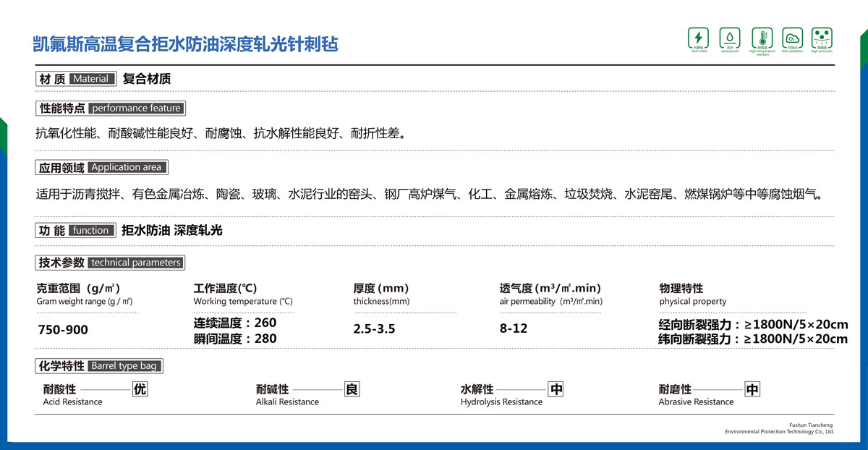Click the 优 rating box for Acid Resistance
This screenshot has width=868, height=450.
(x=140, y=389)
